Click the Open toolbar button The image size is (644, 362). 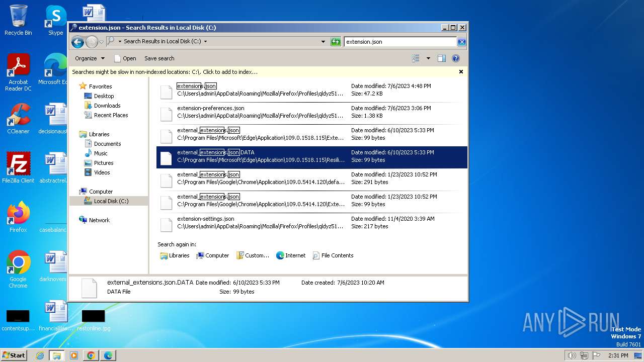tap(125, 58)
